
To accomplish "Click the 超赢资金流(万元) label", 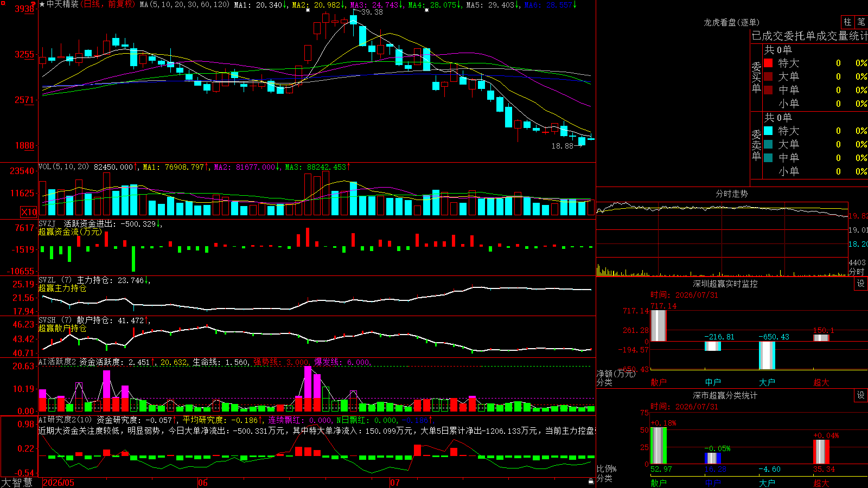I will 71,232.
